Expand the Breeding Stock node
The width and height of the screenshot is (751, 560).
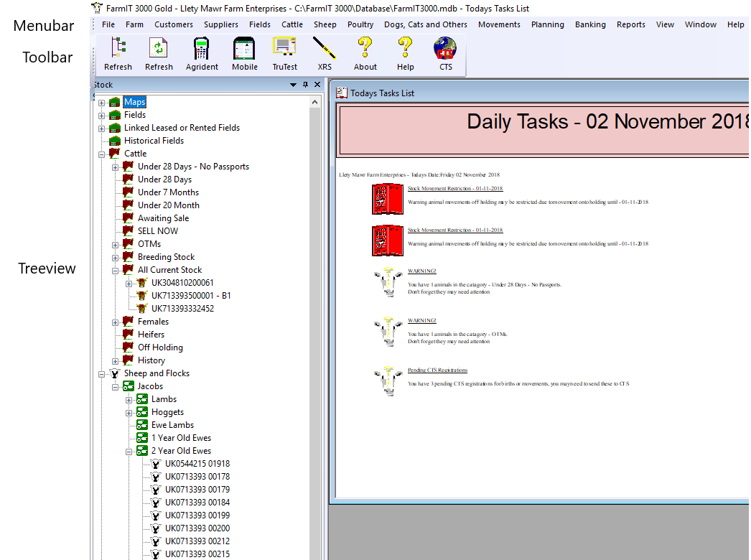[x=116, y=258]
